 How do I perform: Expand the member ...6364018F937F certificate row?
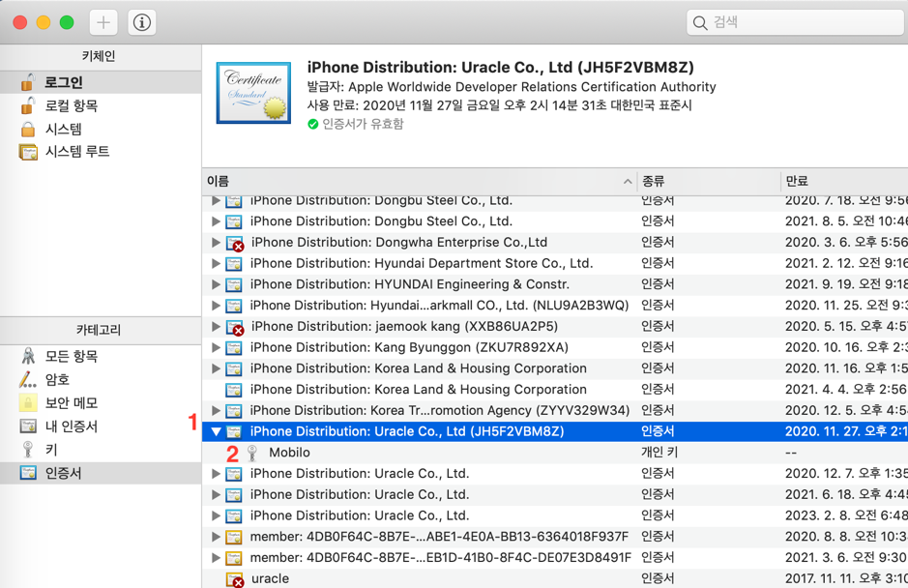216,537
